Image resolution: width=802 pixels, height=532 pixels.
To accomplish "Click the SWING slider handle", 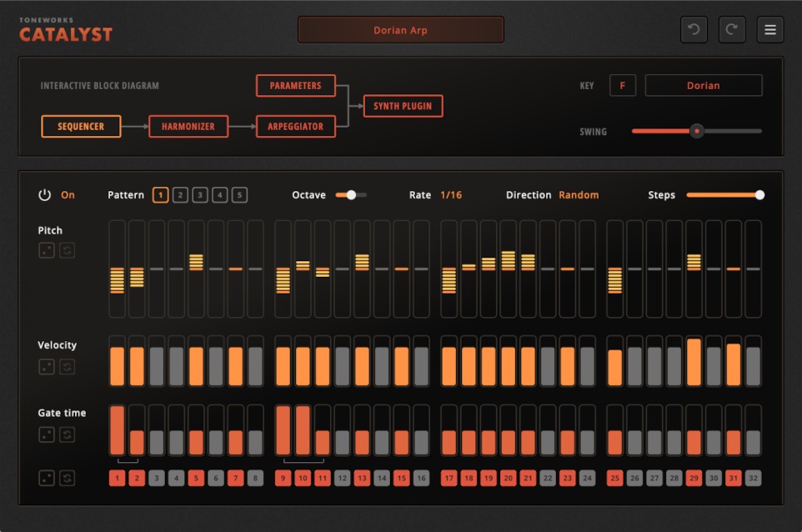I will [x=697, y=131].
